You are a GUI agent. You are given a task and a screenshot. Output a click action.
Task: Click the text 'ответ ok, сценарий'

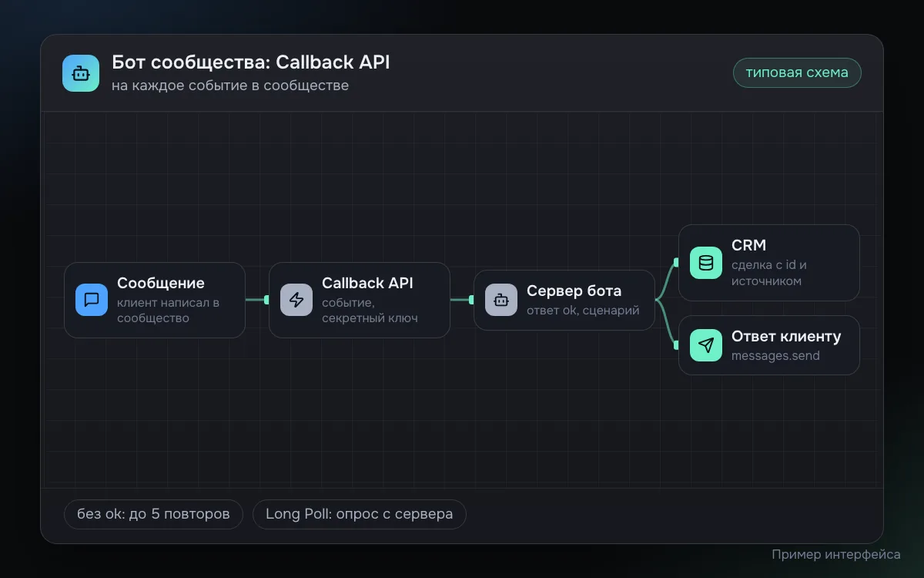pos(583,311)
